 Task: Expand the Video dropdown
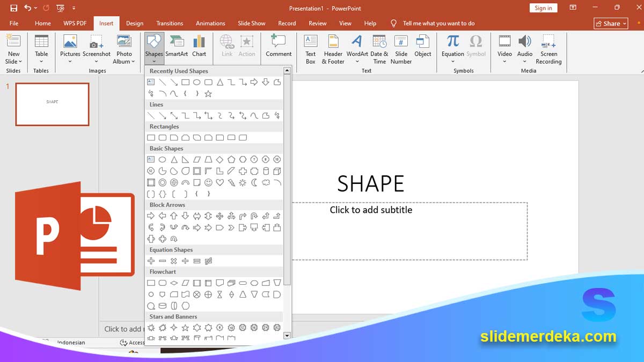click(x=504, y=62)
